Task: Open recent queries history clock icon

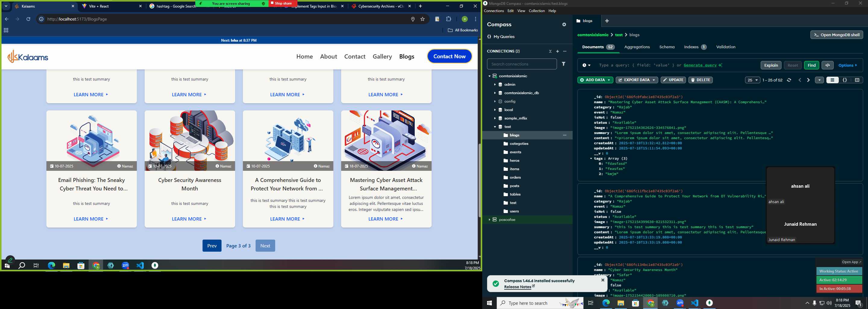Action: pos(586,65)
